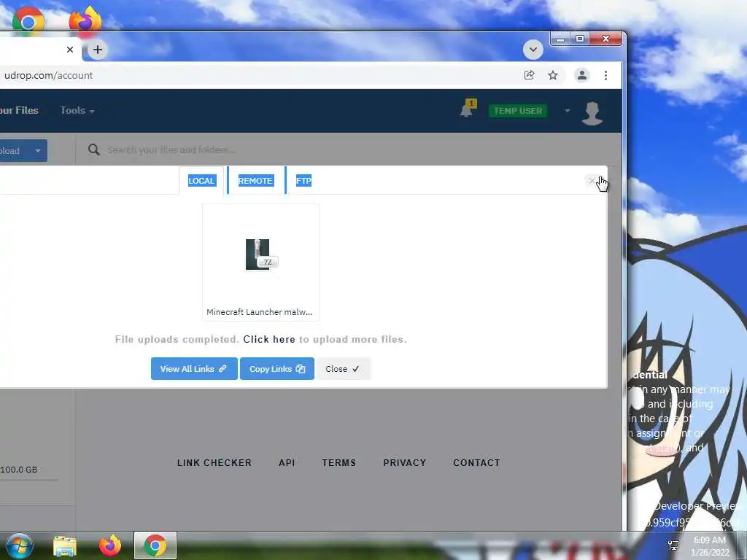The width and height of the screenshot is (747, 560).
Task: Open Chrome profile avatar icon
Action: tap(581, 75)
